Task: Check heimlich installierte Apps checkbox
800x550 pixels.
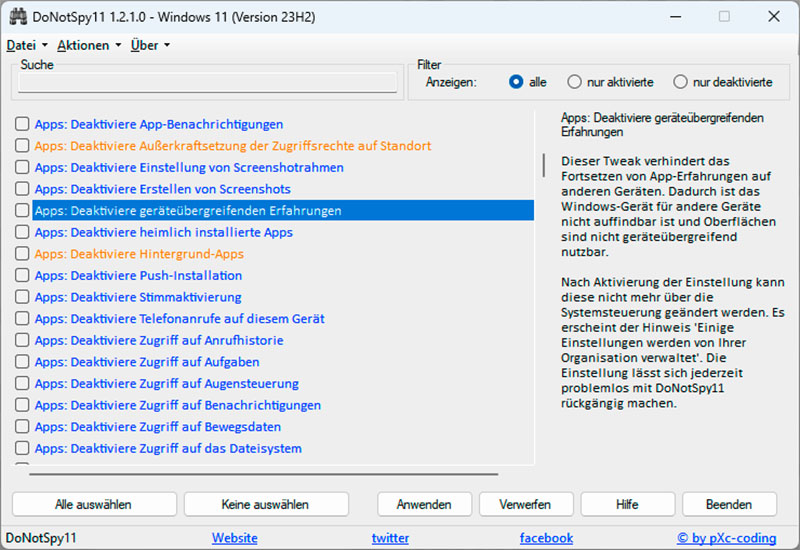Action: [22, 232]
